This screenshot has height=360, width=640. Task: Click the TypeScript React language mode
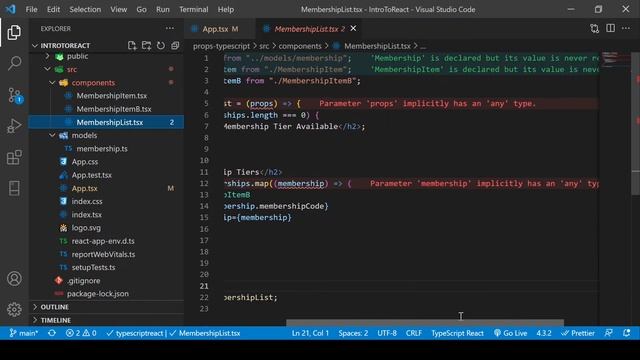click(x=458, y=333)
